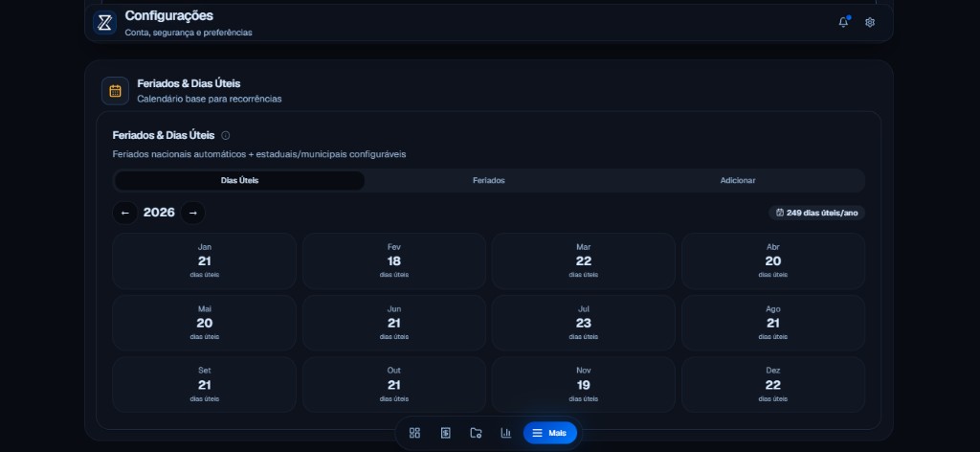Open the settings gear icon
Screen dimensions: 980x452
click(x=870, y=22)
